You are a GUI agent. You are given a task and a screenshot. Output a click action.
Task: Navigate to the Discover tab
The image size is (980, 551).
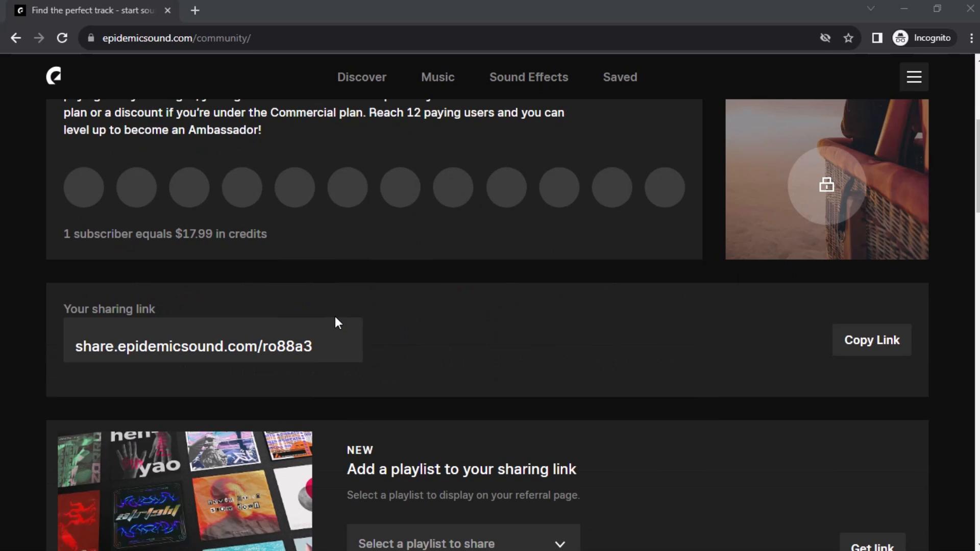[x=362, y=77]
